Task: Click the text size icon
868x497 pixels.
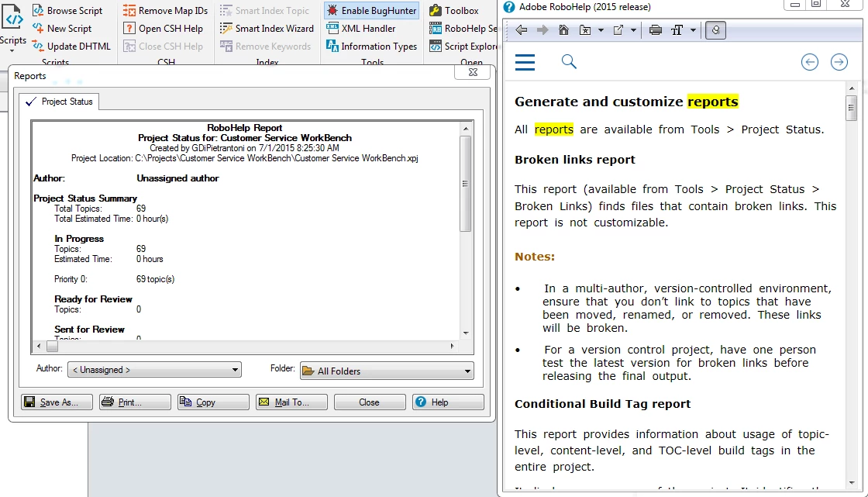Action: tap(677, 30)
